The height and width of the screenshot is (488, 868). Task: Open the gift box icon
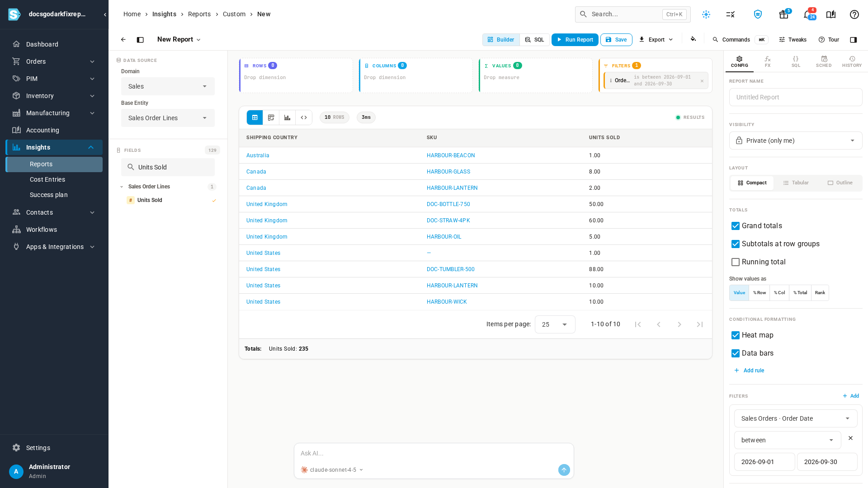pyautogui.click(x=783, y=14)
